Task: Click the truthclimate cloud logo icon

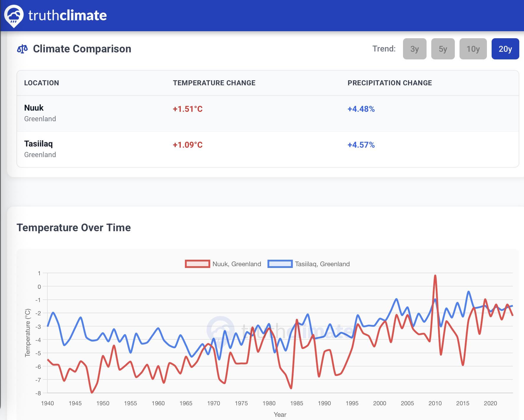Action: coord(14,16)
